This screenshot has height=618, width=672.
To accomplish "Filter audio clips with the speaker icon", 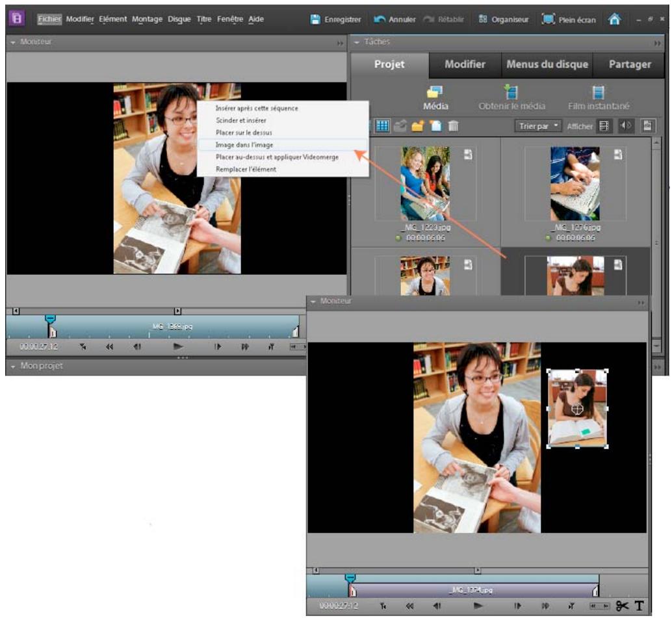I will (x=626, y=127).
